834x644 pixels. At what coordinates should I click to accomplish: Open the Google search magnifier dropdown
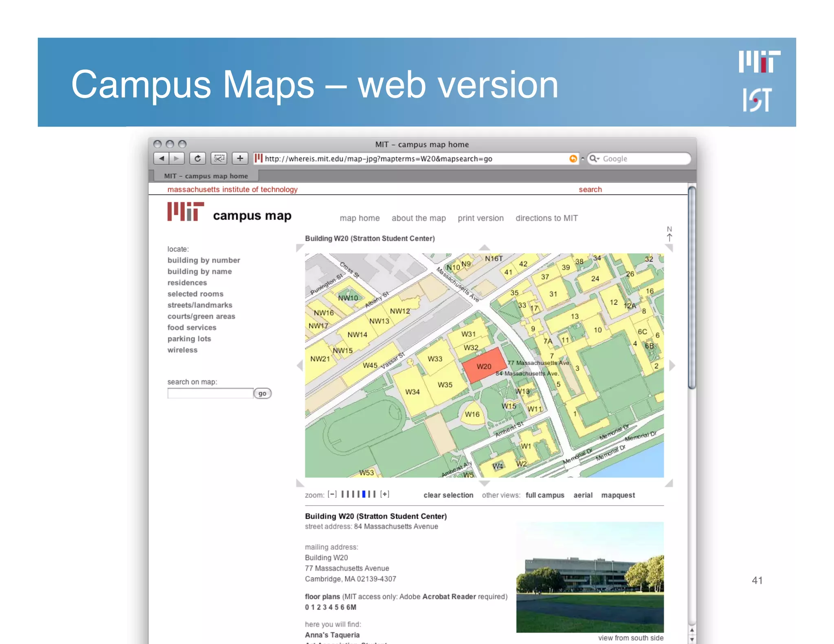(595, 159)
